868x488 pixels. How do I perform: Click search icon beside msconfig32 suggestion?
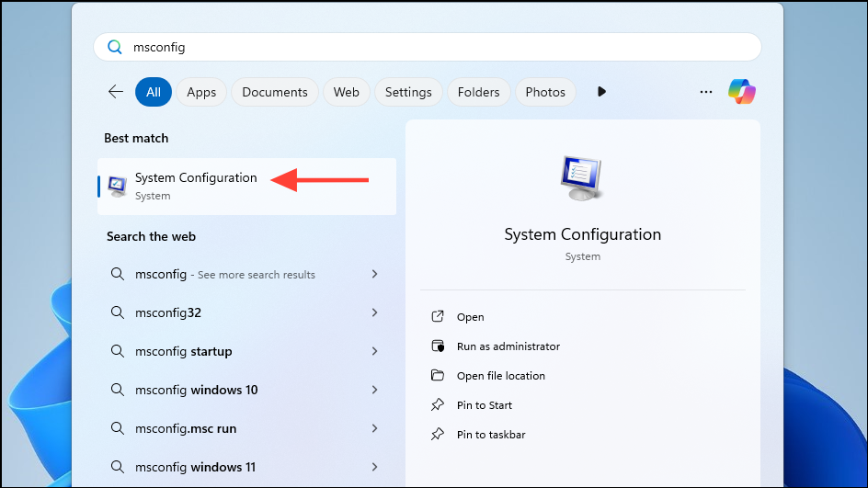(x=118, y=312)
